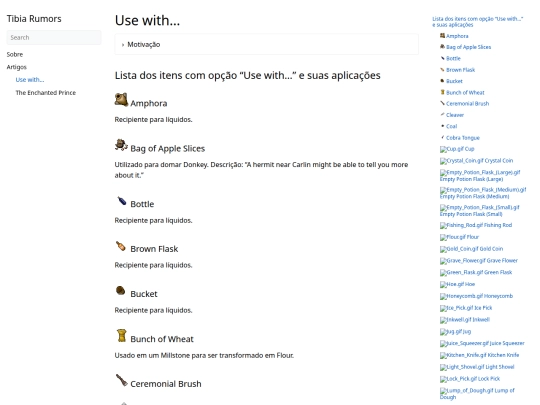Click the page title Use with...

[x=147, y=20]
